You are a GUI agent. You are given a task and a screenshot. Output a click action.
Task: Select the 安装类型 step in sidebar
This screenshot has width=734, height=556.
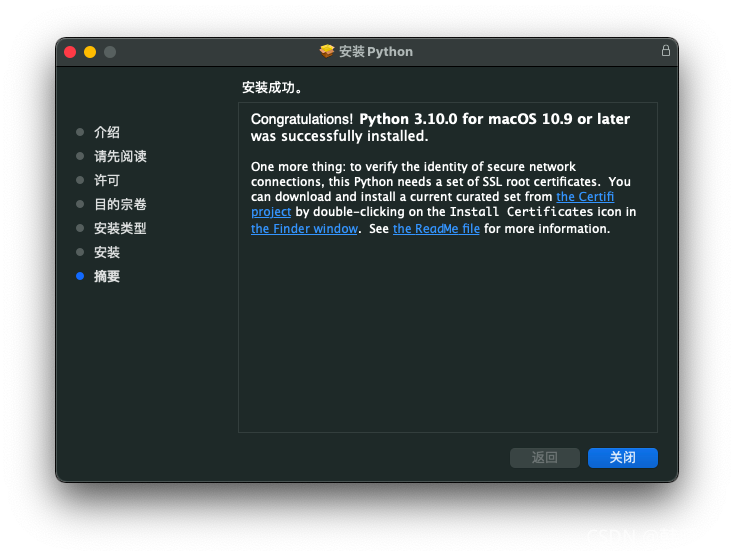pyautogui.click(x=120, y=228)
